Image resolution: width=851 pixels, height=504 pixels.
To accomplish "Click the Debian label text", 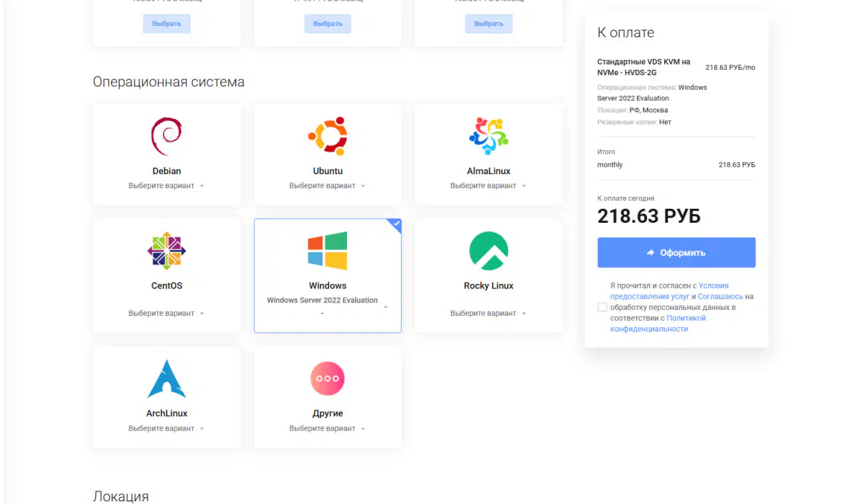I will click(166, 171).
